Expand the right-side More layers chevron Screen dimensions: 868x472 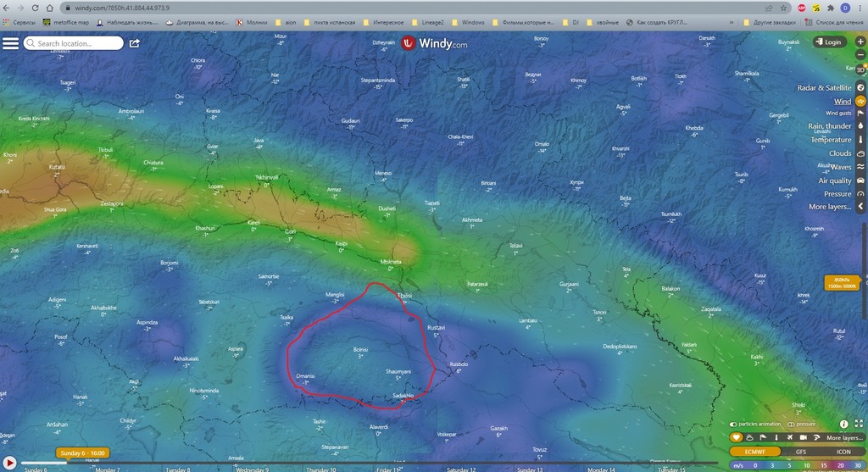[x=860, y=207]
